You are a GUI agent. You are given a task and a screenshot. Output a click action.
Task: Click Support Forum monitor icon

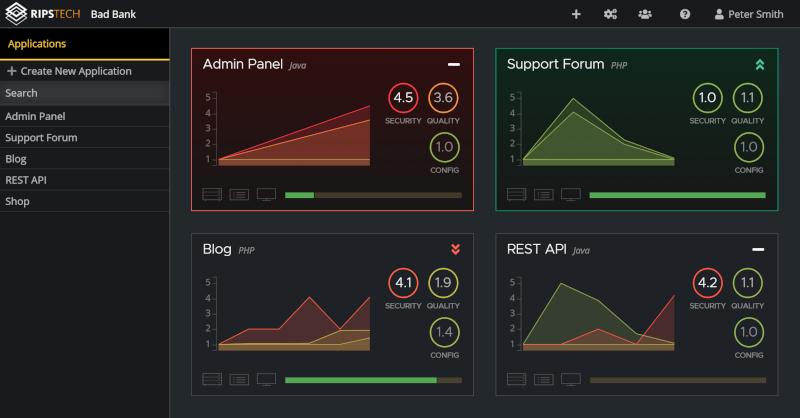[571, 194]
